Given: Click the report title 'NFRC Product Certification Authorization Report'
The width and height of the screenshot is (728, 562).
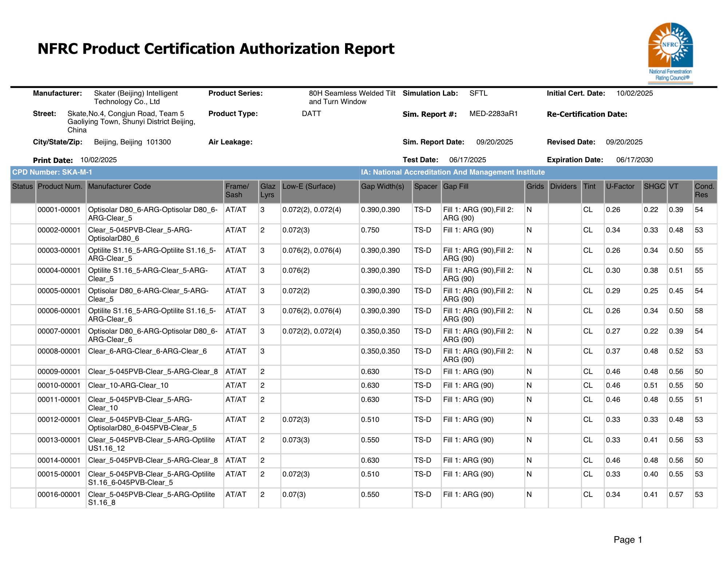Looking at the screenshot, I should [216, 49].
